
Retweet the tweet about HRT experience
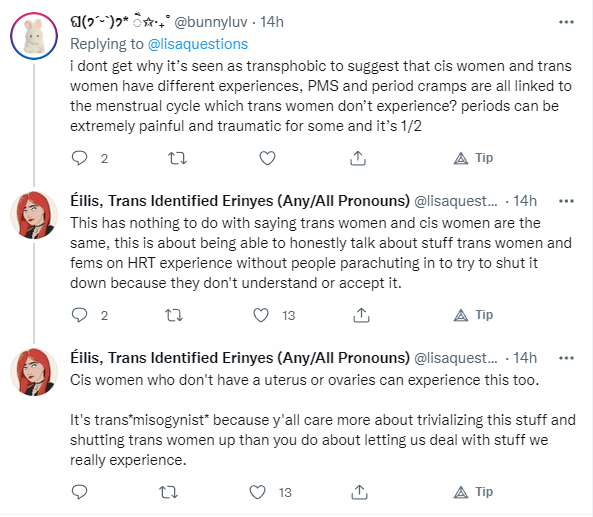pyautogui.click(x=174, y=315)
